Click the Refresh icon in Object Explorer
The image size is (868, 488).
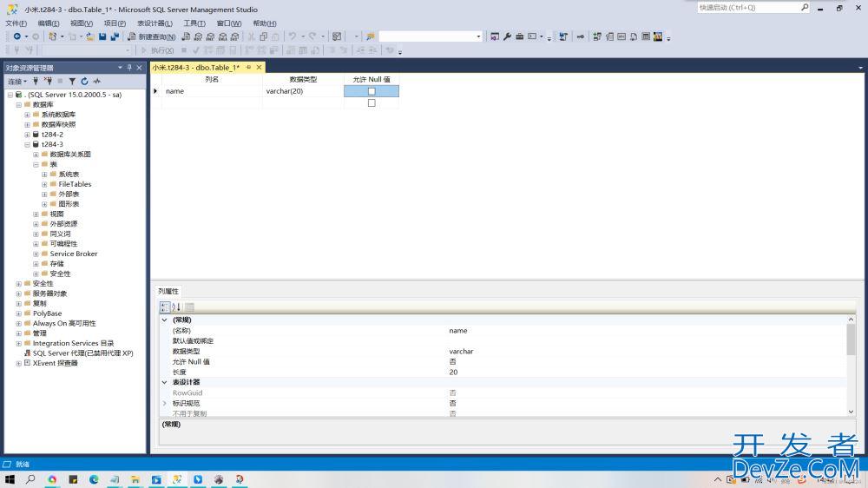85,82
